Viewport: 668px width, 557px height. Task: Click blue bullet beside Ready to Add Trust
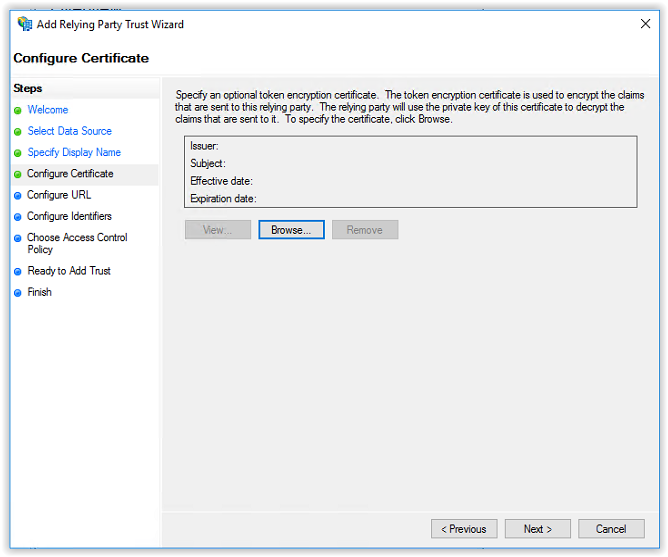click(17, 272)
